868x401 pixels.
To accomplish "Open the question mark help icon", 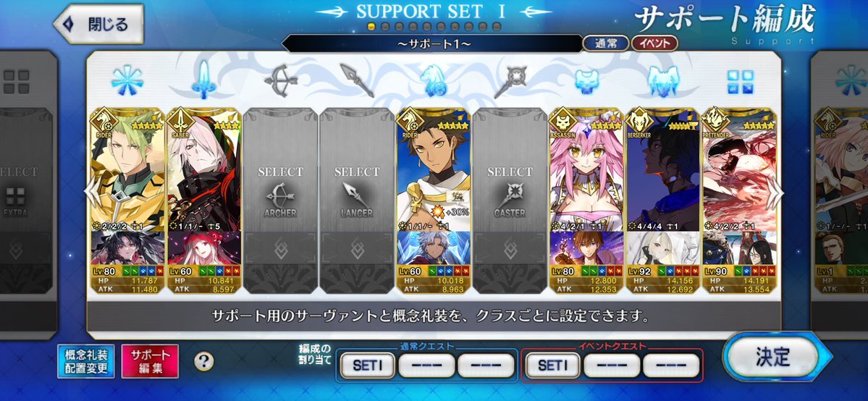I will tap(203, 361).
